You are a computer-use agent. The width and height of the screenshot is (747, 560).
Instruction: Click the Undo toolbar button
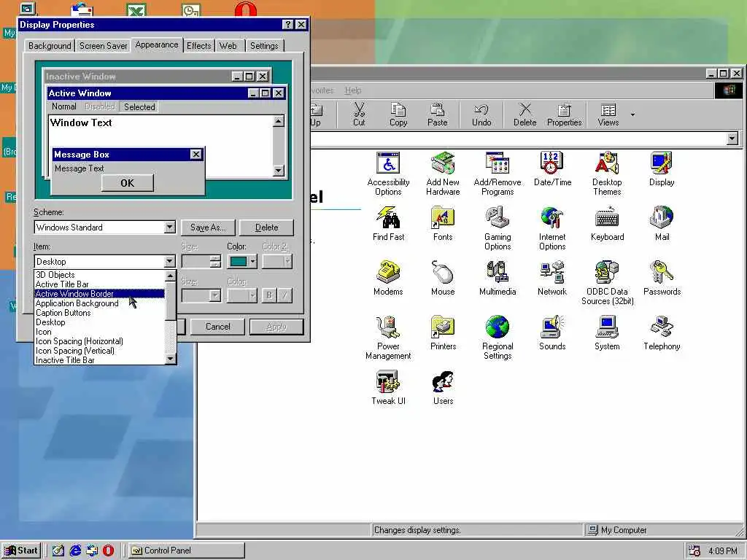click(481, 114)
